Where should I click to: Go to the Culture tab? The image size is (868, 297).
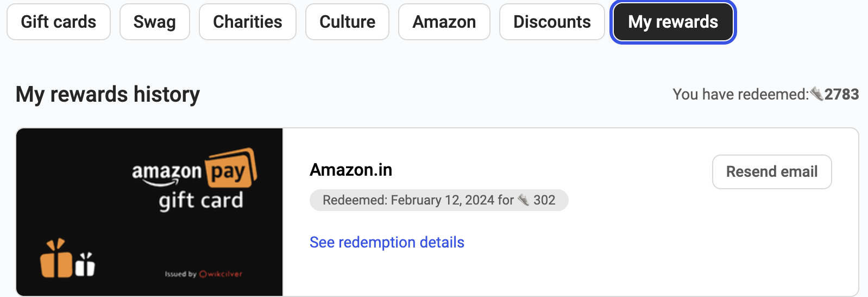tap(348, 22)
